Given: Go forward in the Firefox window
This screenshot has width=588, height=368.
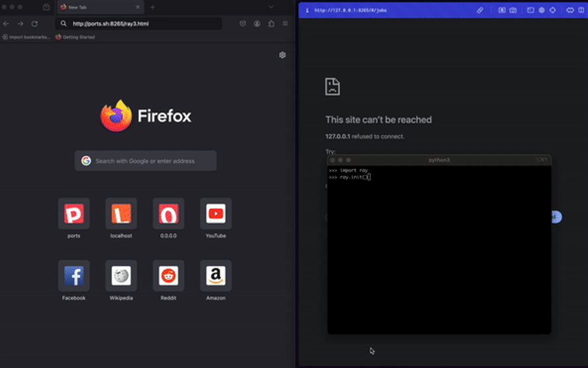Looking at the screenshot, I should pos(21,24).
